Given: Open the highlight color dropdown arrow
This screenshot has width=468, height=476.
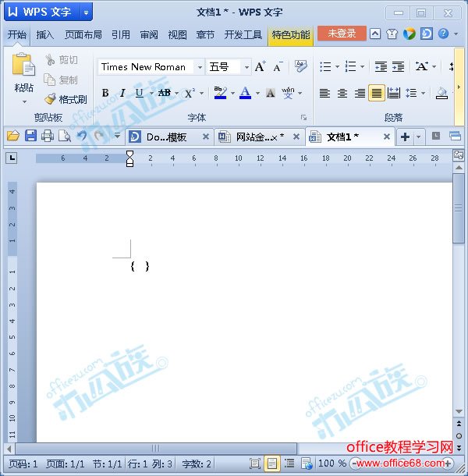Looking at the screenshot, I should tap(232, 93).
